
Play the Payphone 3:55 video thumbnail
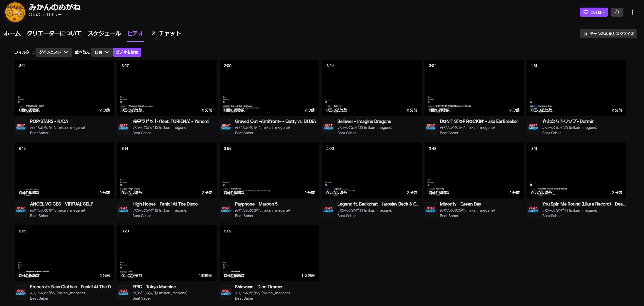(x=269, y=171)
